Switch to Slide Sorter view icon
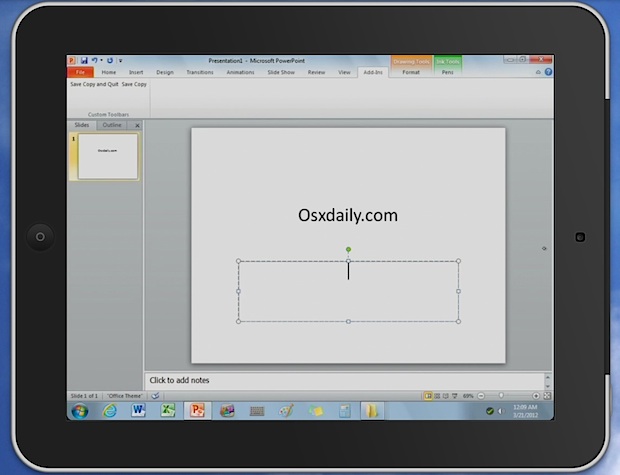Screen dimensions: 620x475 (437, 396)
